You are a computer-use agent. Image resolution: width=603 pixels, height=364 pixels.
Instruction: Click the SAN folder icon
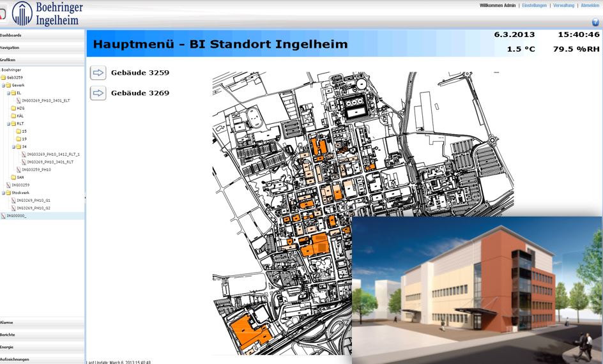tap(13, 178)
